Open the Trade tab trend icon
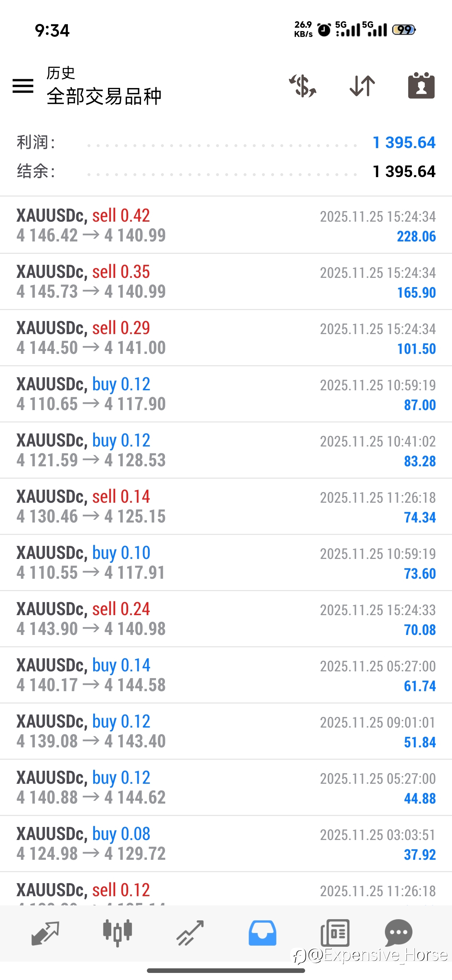Image resolution: width=452 pixels, height=980 pixels. pyautogui.click(x=190, y=933)
